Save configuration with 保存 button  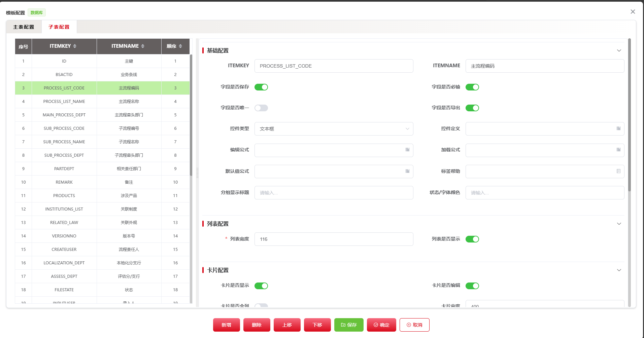349,325
